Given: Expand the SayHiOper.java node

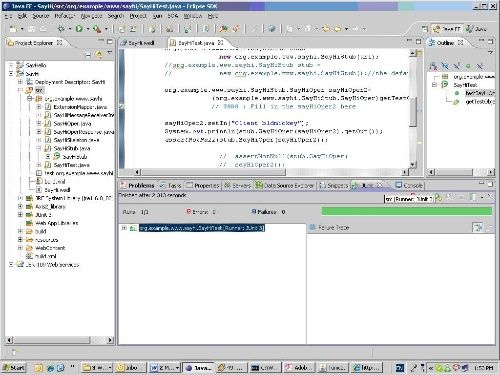Looking at the screenshot, I should (39, 123).
